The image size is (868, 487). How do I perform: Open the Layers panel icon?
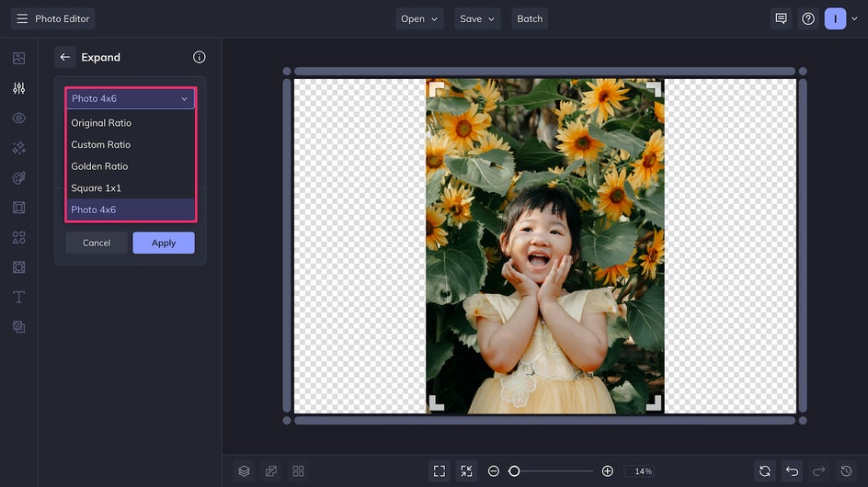244,470
